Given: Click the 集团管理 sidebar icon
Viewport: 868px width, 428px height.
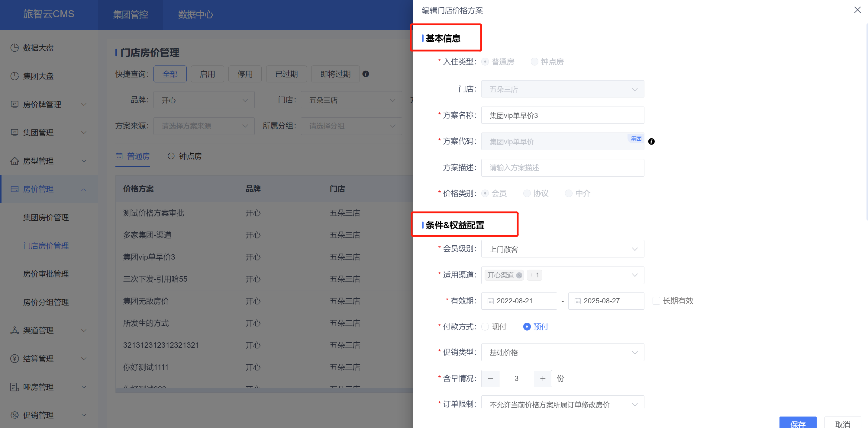Looking at the screenshot, I should click(x=15, y=133).
